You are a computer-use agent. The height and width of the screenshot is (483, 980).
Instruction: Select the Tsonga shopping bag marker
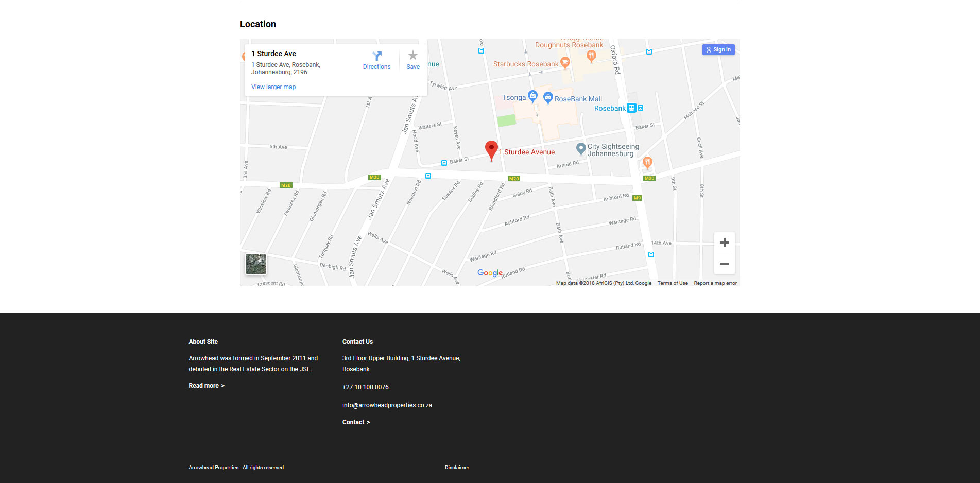pos(532,96)
